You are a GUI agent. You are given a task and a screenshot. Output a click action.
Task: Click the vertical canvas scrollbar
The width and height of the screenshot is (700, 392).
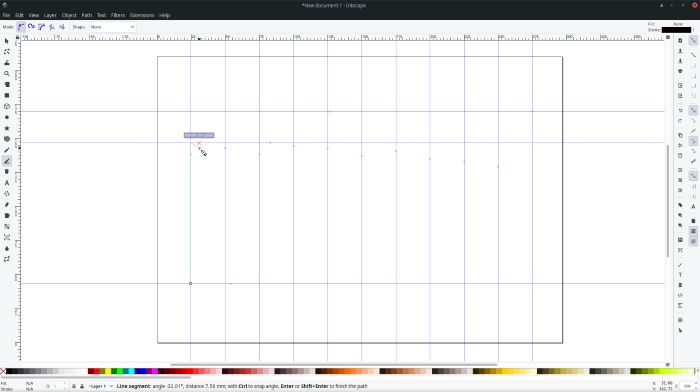tap(668, 201)
